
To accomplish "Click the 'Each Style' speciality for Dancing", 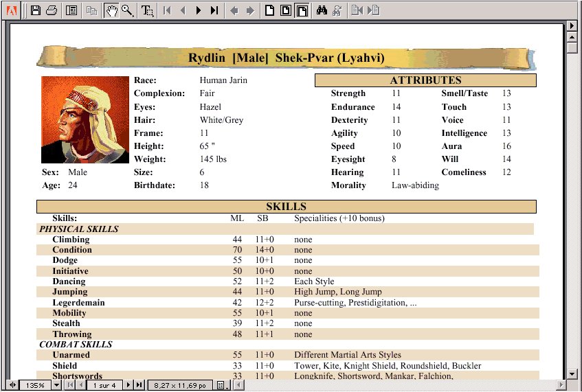I will (x=314, y=281).
